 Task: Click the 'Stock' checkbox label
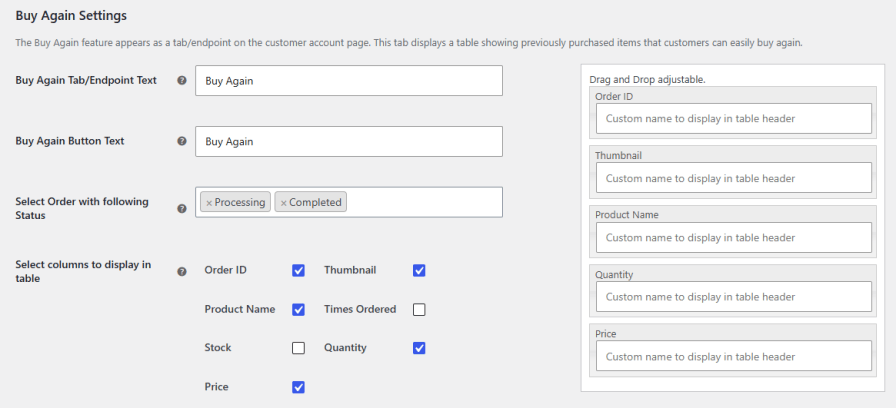point(218,347)
